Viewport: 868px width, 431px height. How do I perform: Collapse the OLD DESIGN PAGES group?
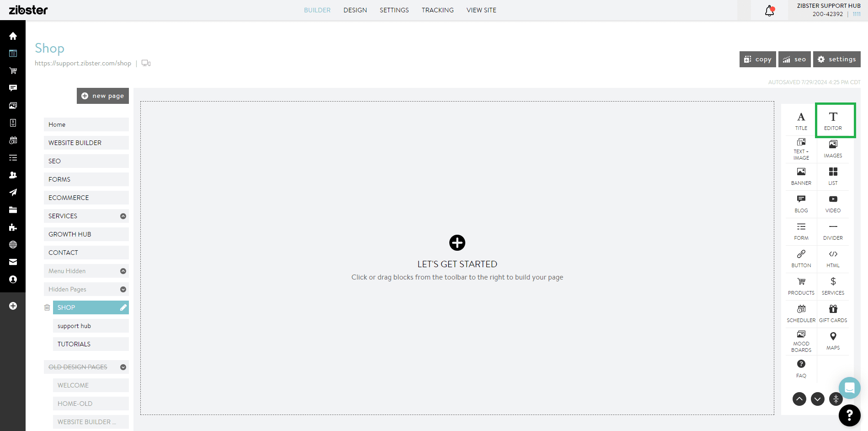tap(123, 367)
